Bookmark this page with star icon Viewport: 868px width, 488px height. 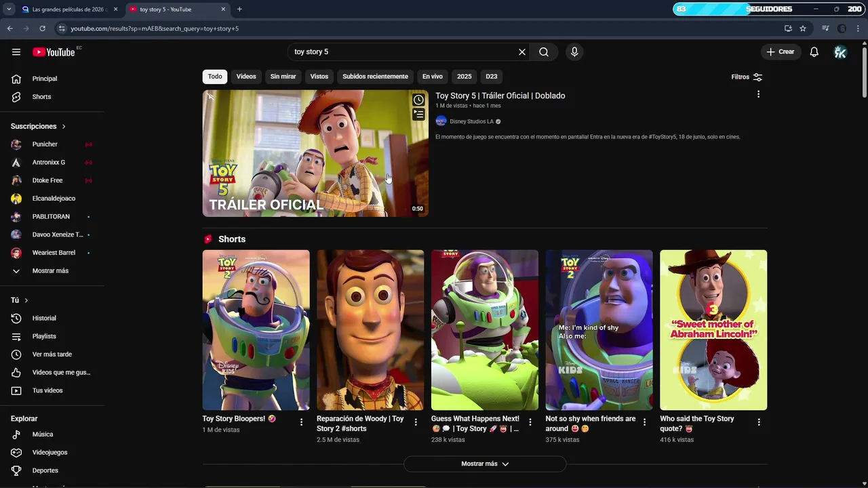click(803, 28)
